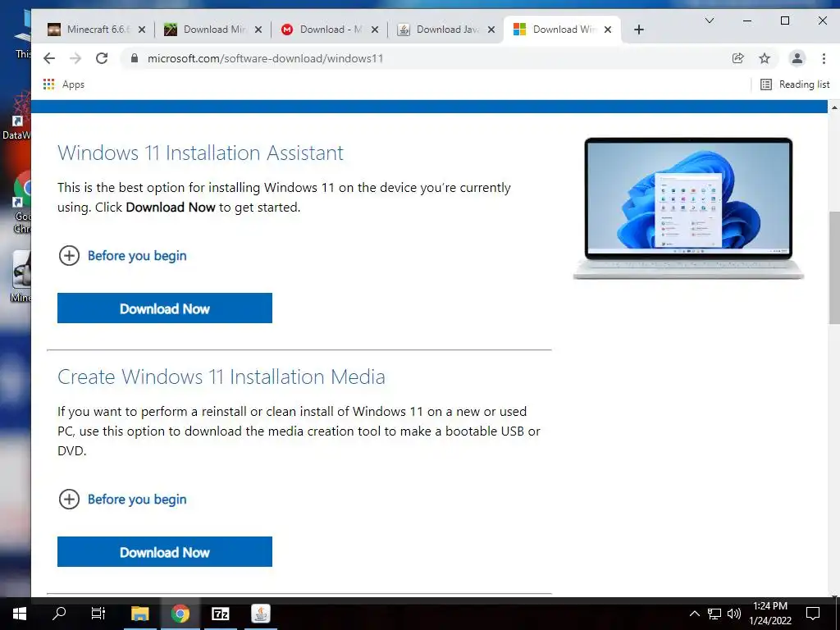Screen dimensions: 840x630
Task: Reload the page with the refresh icon
Action: pos(102,58)
